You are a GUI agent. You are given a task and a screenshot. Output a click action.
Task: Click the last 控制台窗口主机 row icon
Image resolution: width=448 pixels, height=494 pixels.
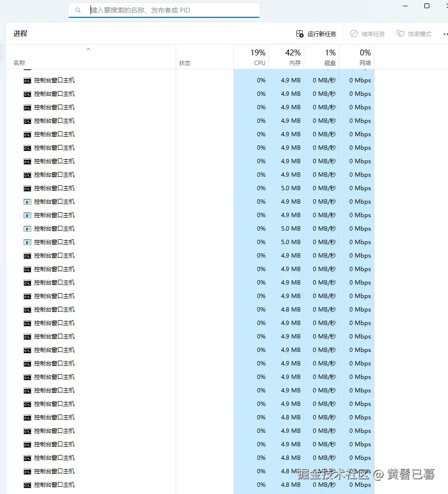pyautogui.click(x=26, y=485)
